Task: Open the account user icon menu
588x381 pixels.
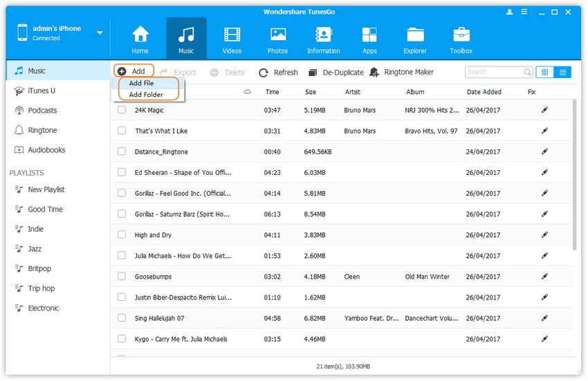Action: click(510, 12)
